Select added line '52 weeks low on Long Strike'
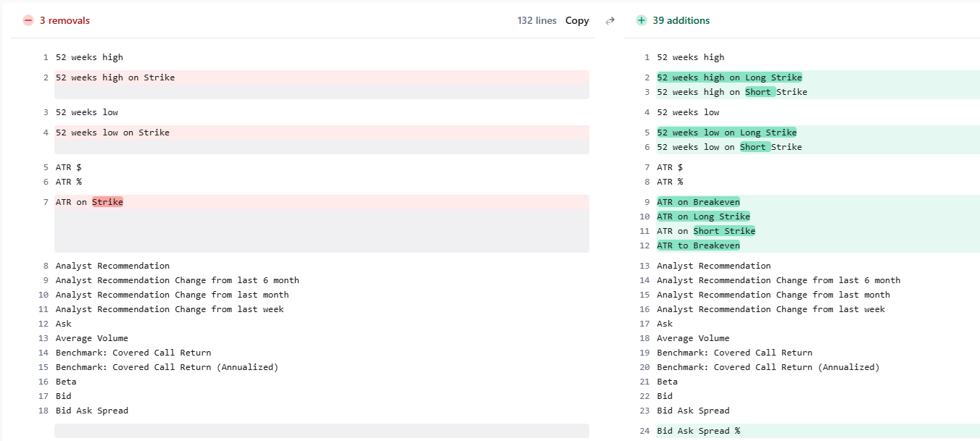 click(818, 133)
